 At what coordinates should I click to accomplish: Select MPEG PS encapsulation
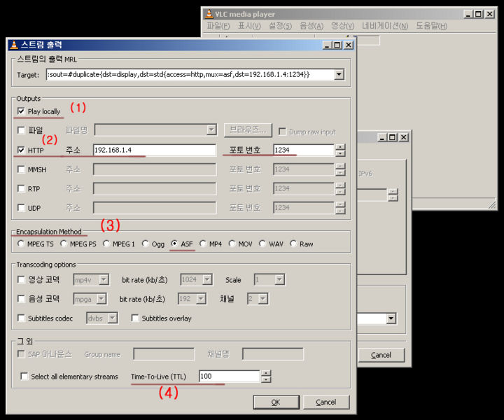pyautogui.click(x=64, y=244)
